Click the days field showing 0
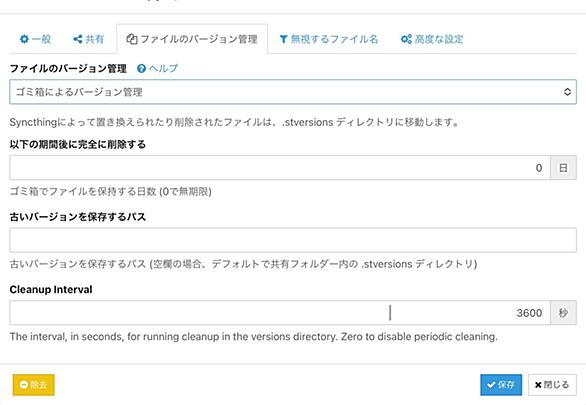The image size is (586, 405). (280, 168)
